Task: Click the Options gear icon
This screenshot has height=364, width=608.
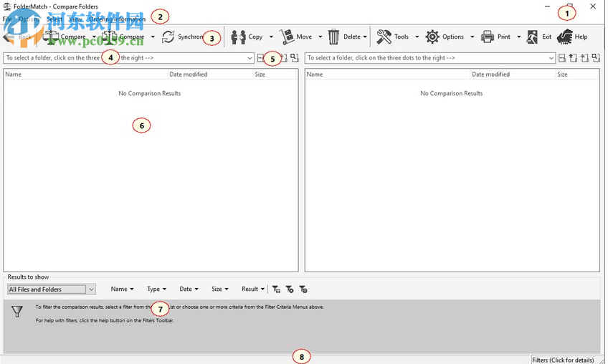Action: coord(432,37)
